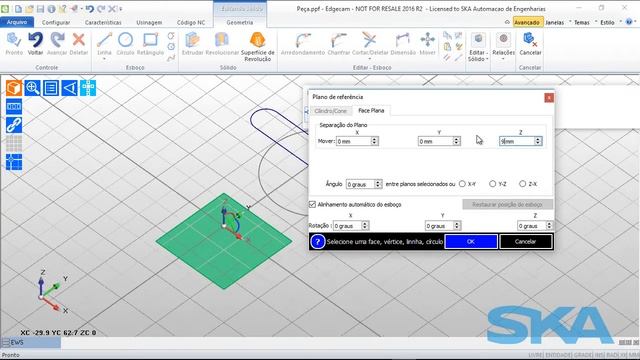Select the Círculo sketch tool
The image size is (640, 360).
pos(125,40)
